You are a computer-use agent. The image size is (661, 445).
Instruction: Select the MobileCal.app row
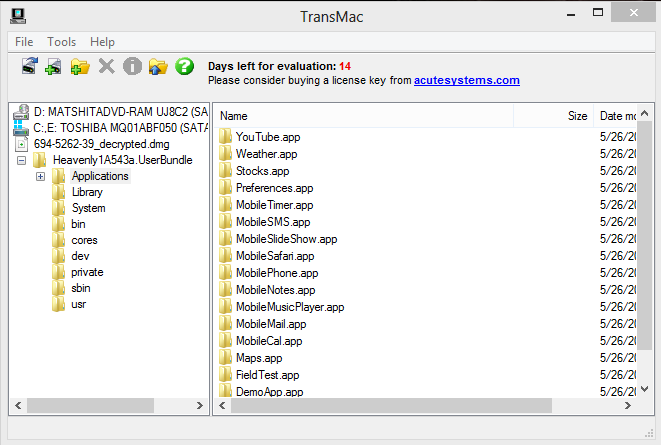point(426,341)
